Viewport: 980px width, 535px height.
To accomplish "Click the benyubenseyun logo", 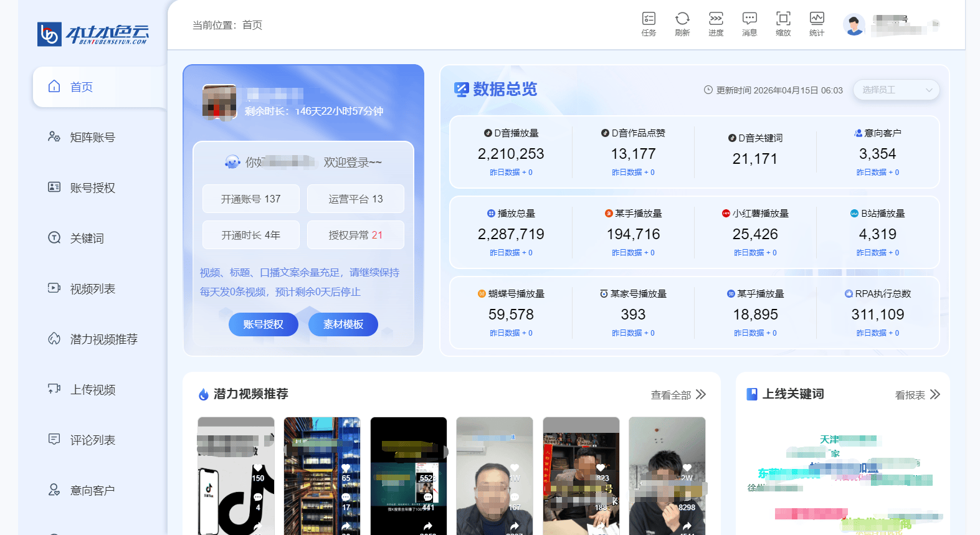I will tap(93, 34).
